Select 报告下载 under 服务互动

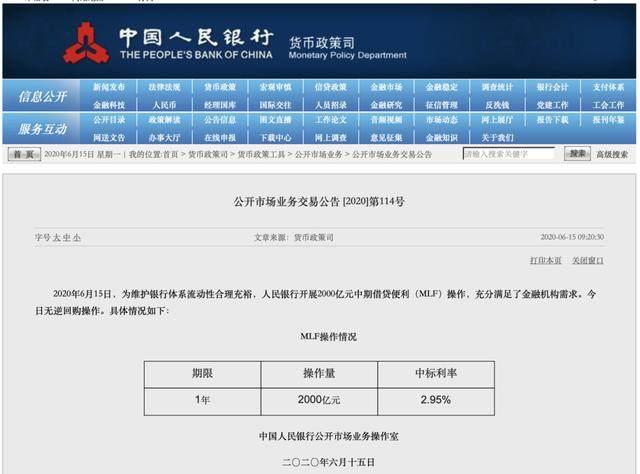point(552,120)
